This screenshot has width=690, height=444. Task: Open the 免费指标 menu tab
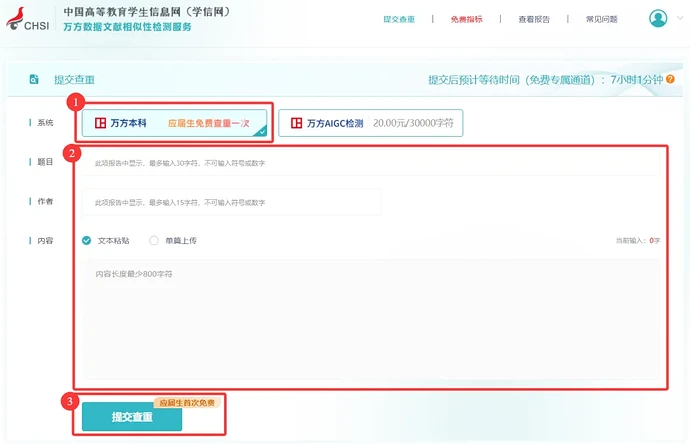pos(466,19)
